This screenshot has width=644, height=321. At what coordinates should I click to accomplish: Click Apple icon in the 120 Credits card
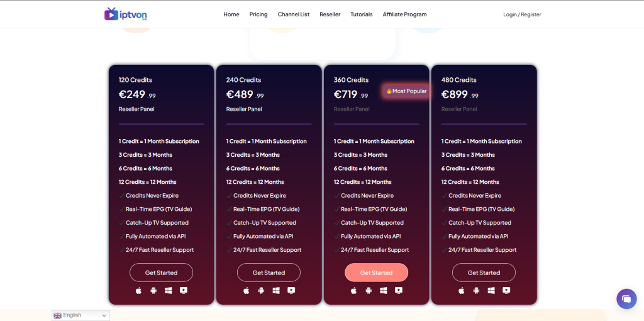139,290
